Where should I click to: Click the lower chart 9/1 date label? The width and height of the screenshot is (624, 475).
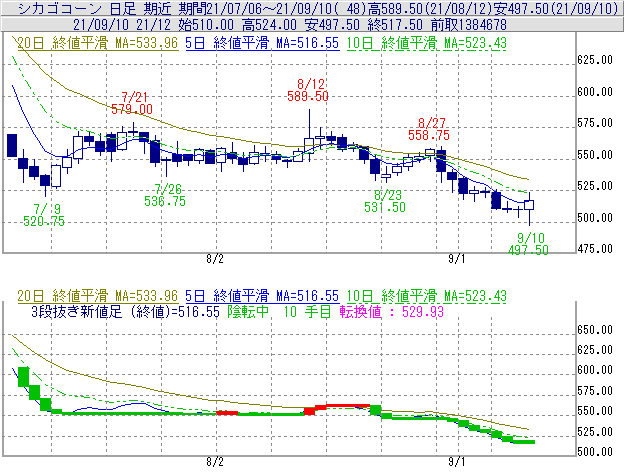(x=457, y=462)
